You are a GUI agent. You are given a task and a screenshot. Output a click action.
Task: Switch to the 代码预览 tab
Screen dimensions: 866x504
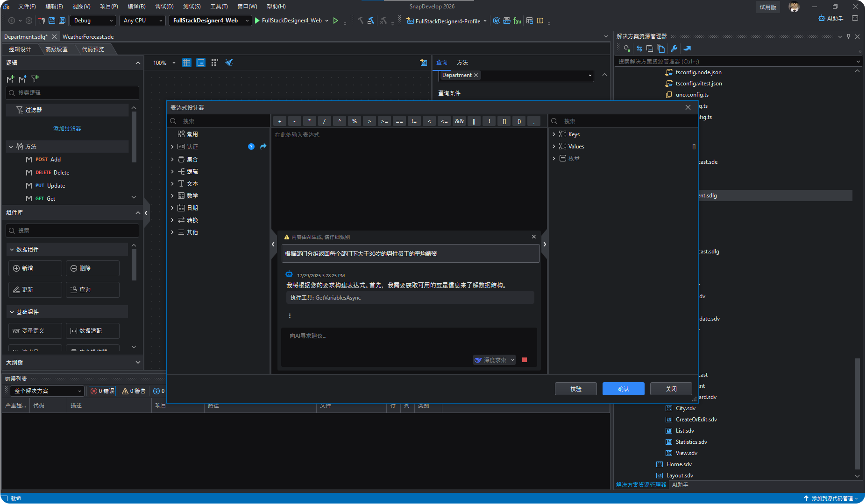[92, 49]
